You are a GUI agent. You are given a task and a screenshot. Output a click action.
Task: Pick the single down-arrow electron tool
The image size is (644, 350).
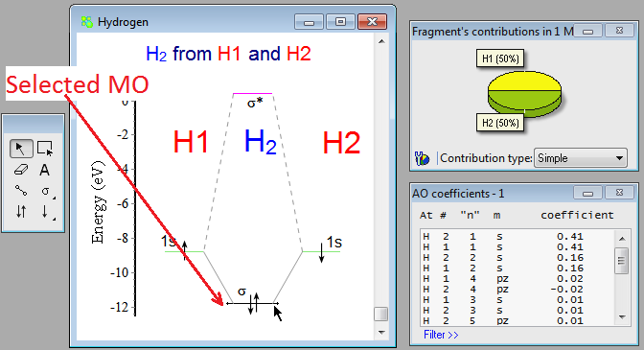46,212
